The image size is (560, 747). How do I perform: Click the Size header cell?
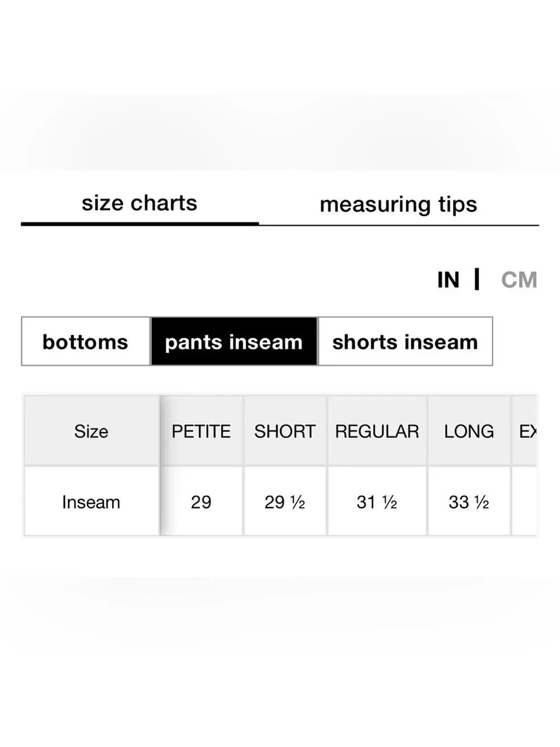[x=91, y=431]
